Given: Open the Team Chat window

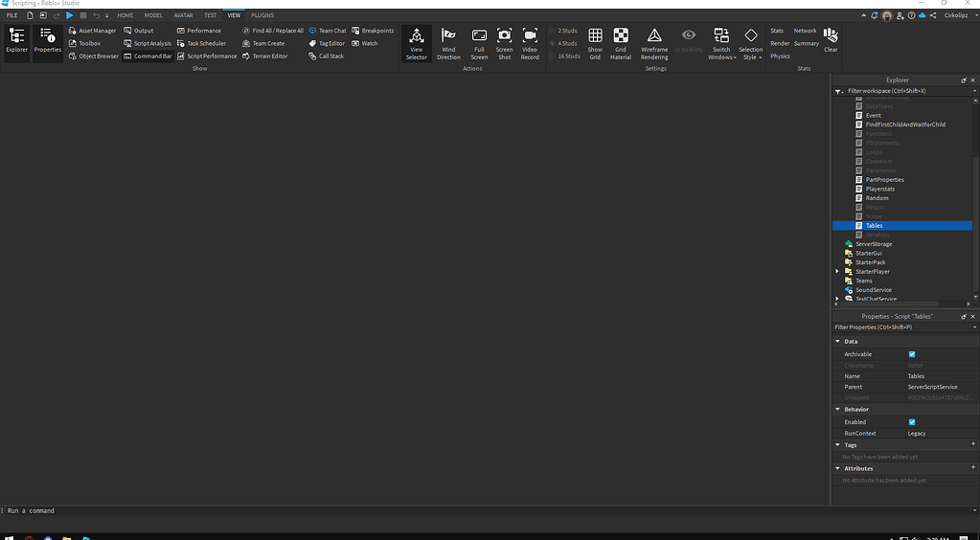Looking at the screenshot, I should [328, 31].
